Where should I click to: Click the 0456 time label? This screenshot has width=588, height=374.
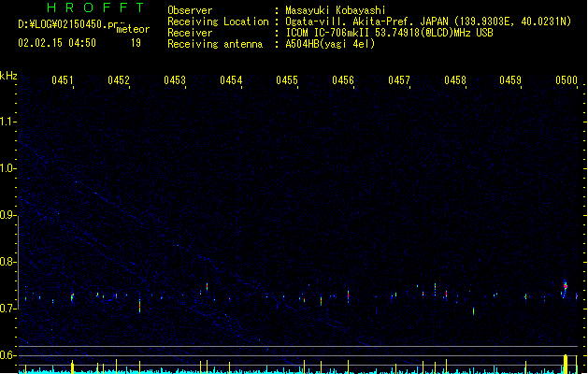point(343,80)
